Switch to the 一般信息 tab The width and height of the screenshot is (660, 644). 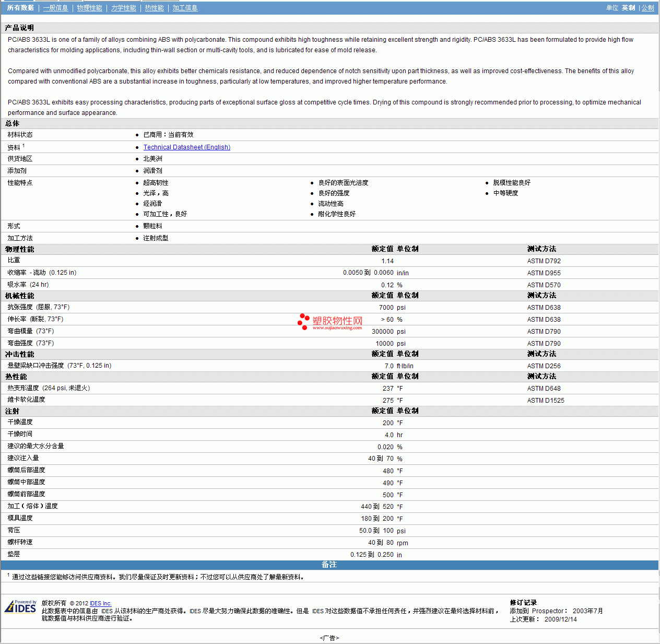point(55,8)
